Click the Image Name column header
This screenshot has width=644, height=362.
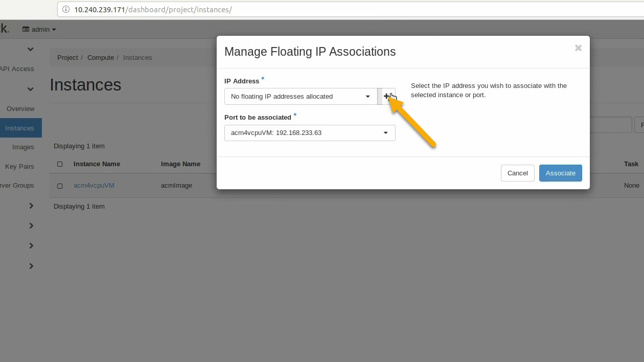coord(180,164)
